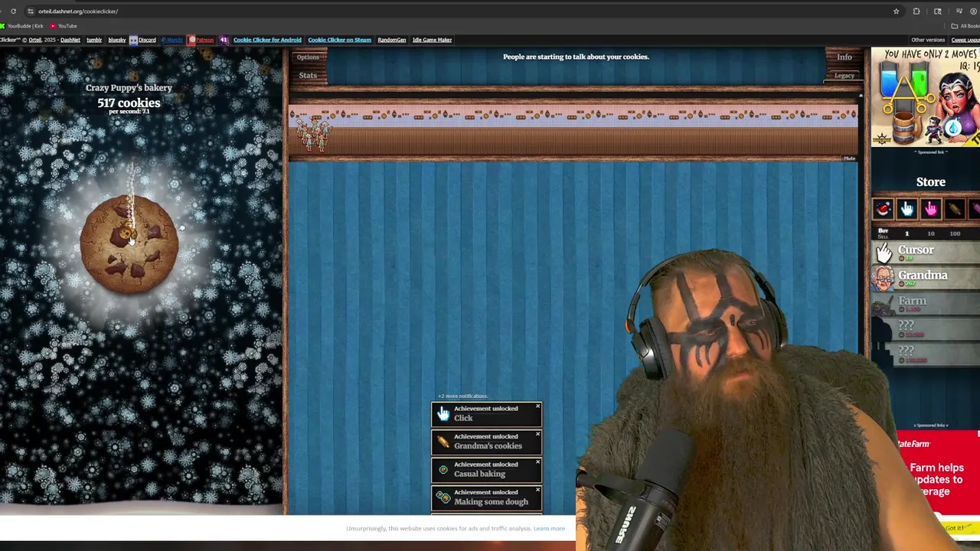The height and width of the screenshot is (551, 980).
Task: Select the first locked ??? building
Action: click(926, 328)
